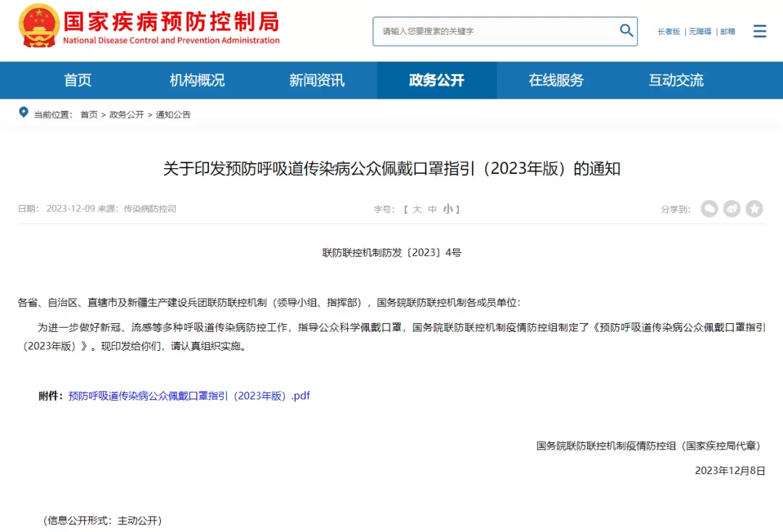Select 小 font size option
The height and width of the screenshot is (532, 783).
coord(449,209)
